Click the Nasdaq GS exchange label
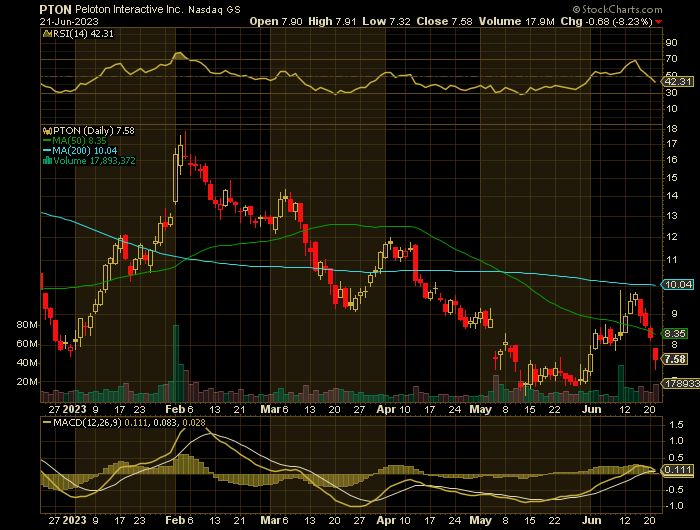 point(214,10)
